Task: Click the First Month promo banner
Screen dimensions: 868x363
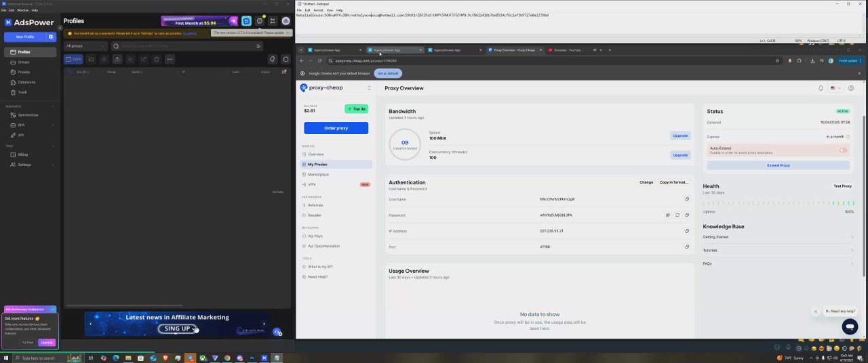Action: 199,21
